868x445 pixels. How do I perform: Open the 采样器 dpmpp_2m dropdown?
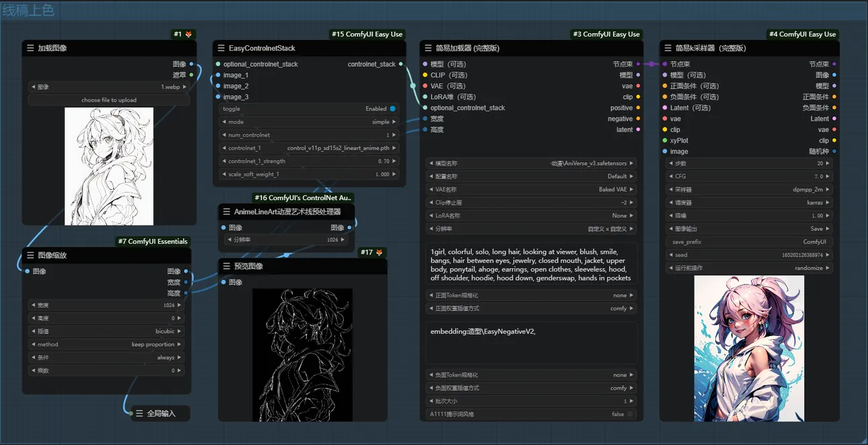tap(749, 190)
